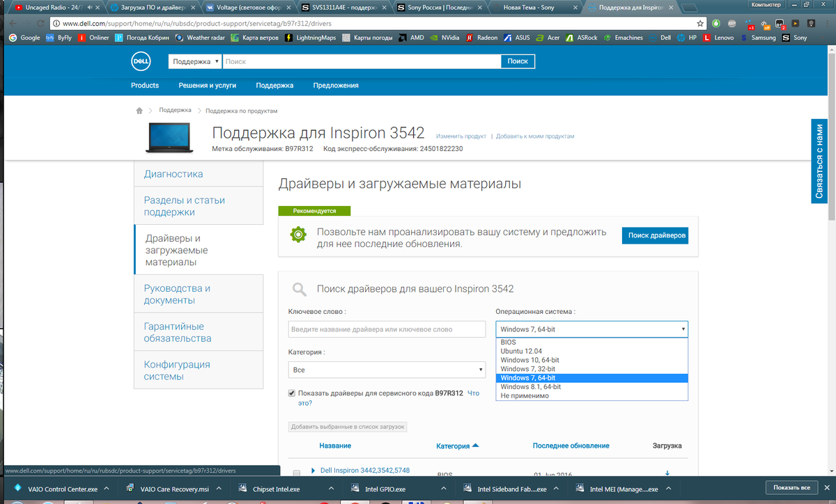Viewport: 836px width, 504px height.
Task: Open the Radeon bookmark
Action: (x=482, y=38)
